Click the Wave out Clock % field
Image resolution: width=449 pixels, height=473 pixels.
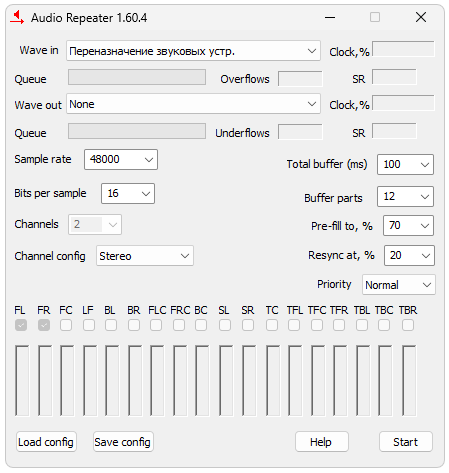click(403, 103)
